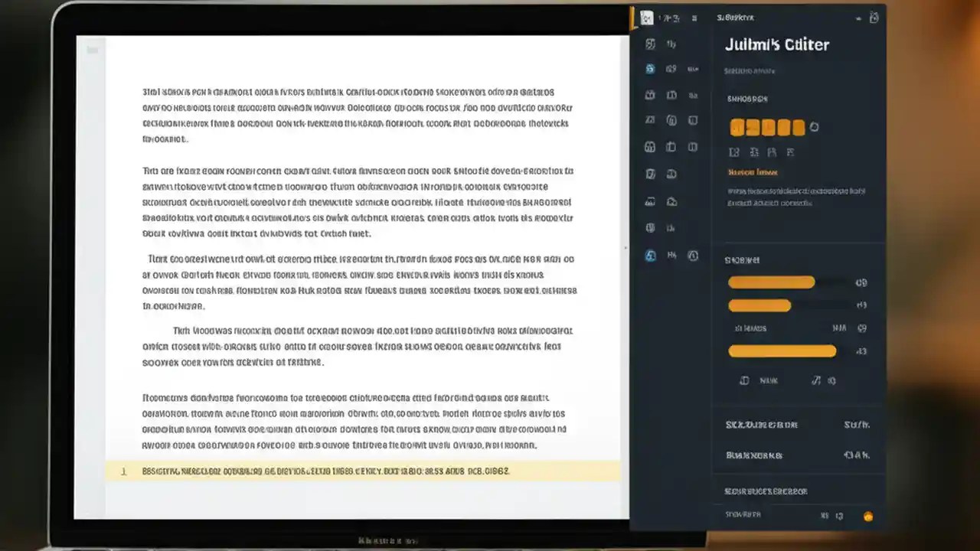Screen dimensions: 980x551
Task: Click the circular blue icon at the sidebar bottom
Action: point(649,256)
